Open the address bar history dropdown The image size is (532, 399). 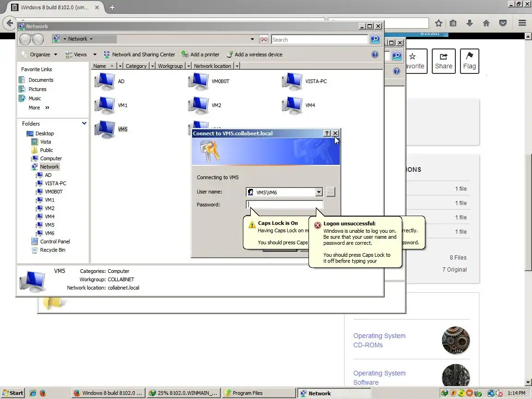click(252, 39)
